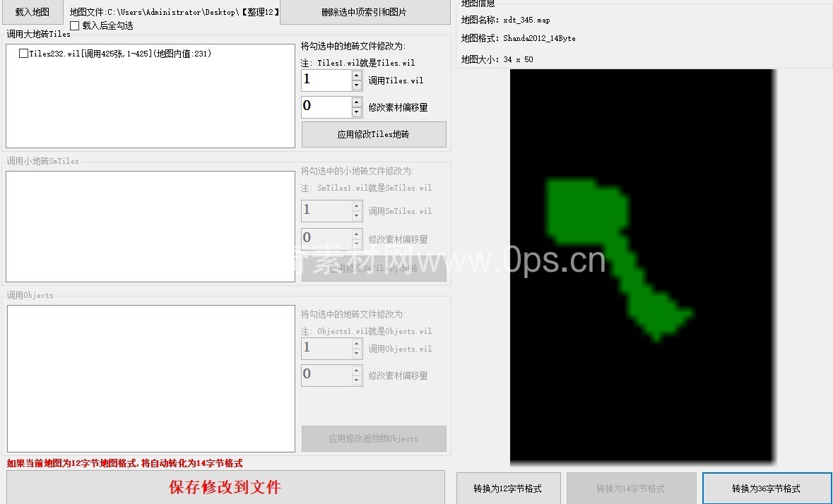This screenshot has height=504, width=833.
Task: Enable the 载入后全勾选 checkbox
Action: coord(75,25)
